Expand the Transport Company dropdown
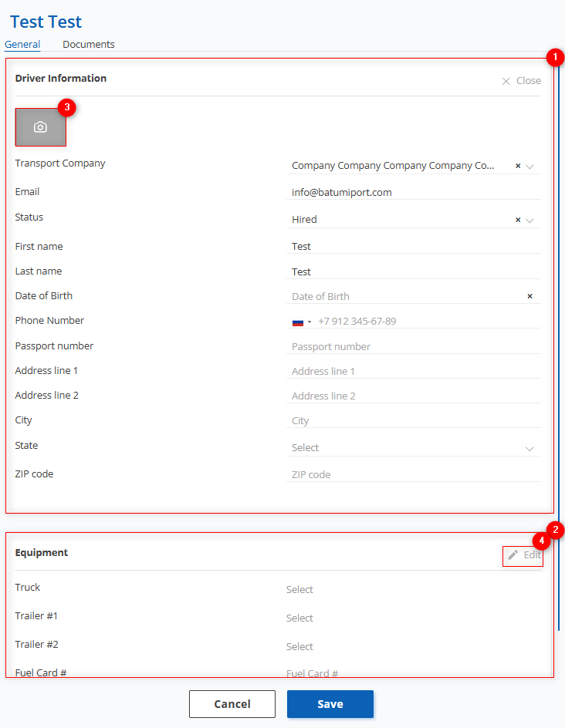This screenshot has height=728, width=565. coord(530,166)
